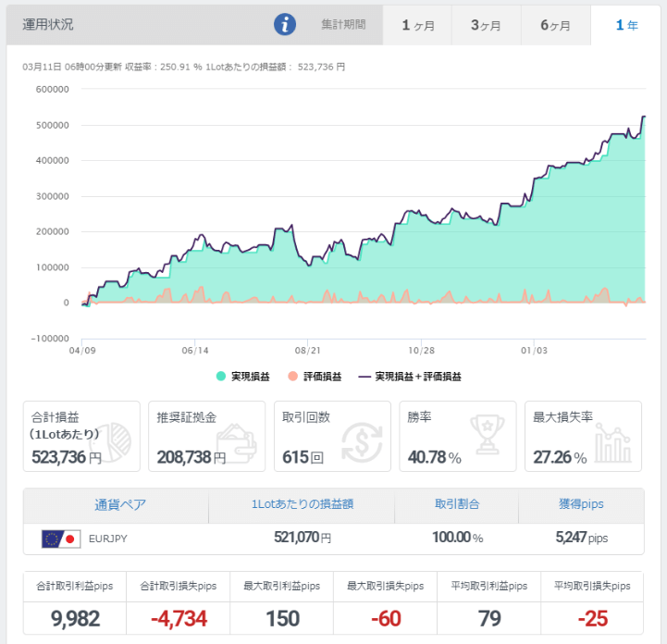667x644 pixels.
Task: Click the dollar cycle icon in 取引回数 card
Action: click(x=362, y=442)
